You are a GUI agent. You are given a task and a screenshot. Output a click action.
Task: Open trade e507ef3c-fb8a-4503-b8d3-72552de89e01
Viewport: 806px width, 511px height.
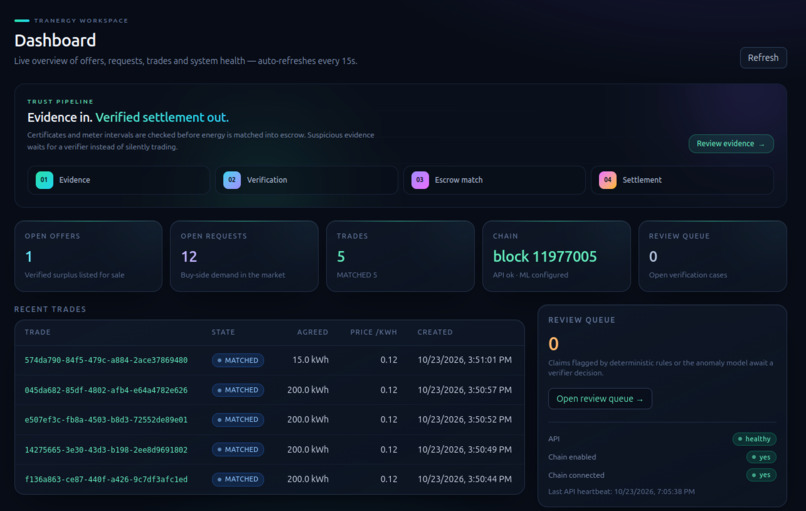pos(106,420)
